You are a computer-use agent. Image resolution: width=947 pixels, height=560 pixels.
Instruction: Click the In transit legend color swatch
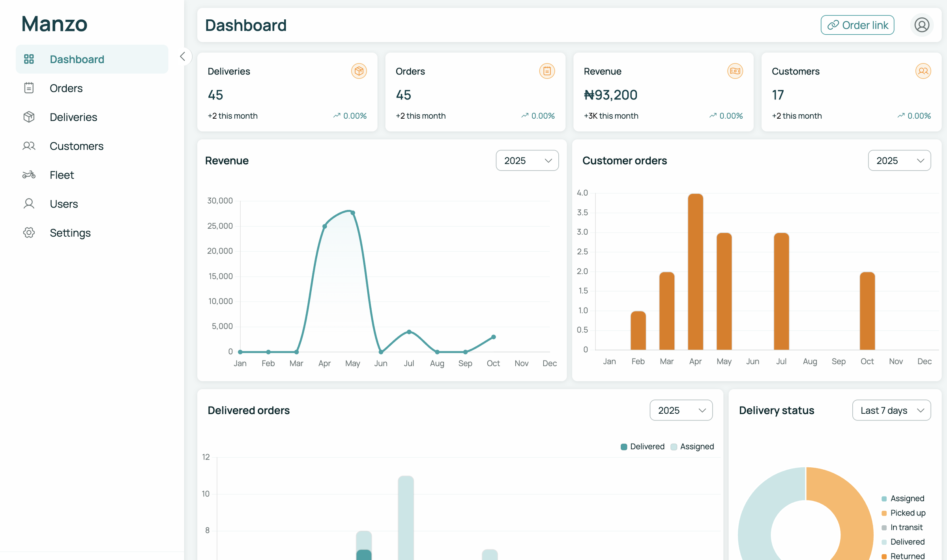(884, 527)
